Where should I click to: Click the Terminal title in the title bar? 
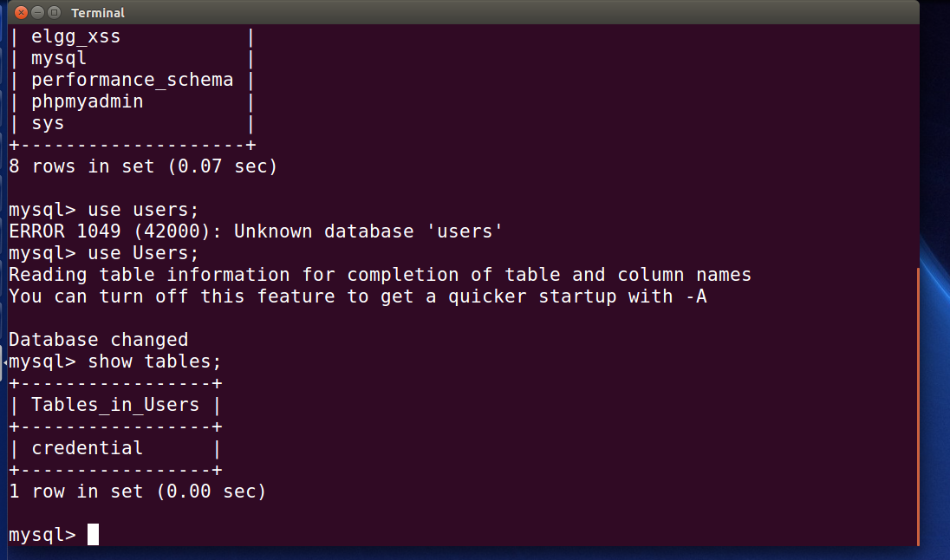coord(98,13)
